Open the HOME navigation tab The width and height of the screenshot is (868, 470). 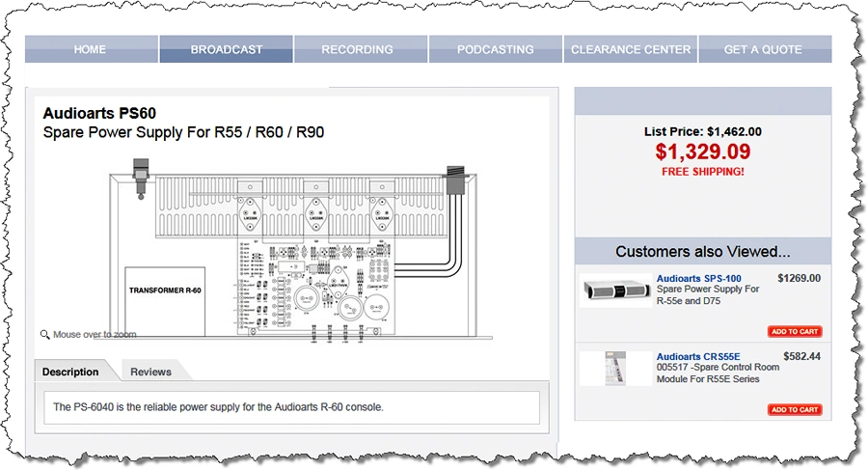pos(92,49)
